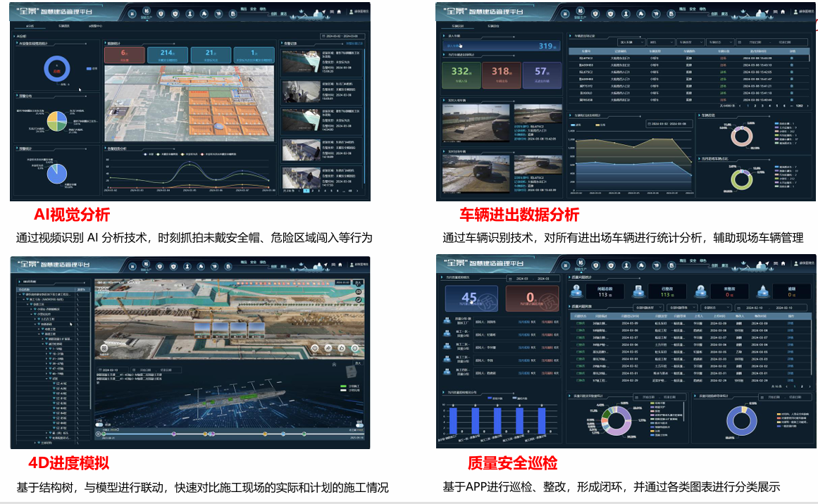Screen dimensions: 818x504
Task: Open 进入车辆 dropdown in vehicle record filter
Action: coord(633,42)
